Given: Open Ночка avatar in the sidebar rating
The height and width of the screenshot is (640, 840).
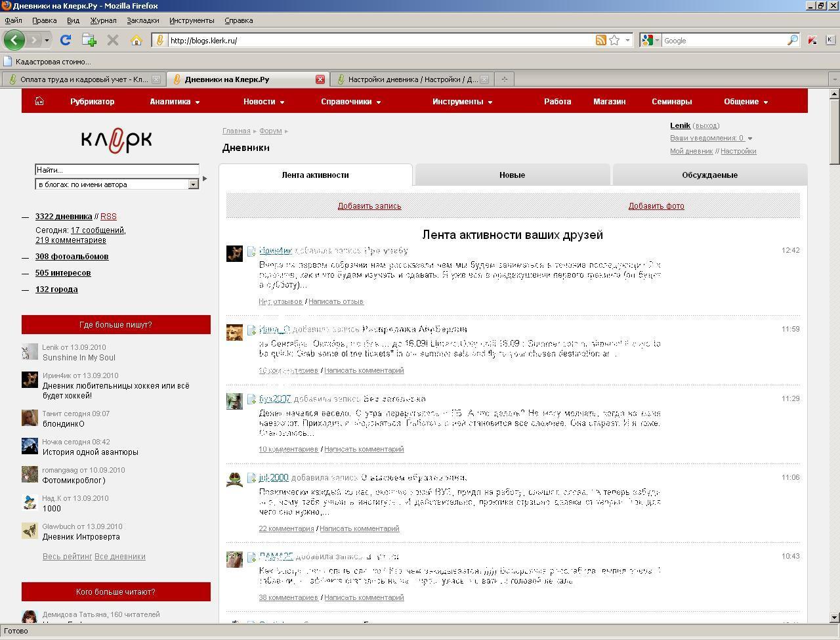Looking at the screenshot, I should point(30,446).
